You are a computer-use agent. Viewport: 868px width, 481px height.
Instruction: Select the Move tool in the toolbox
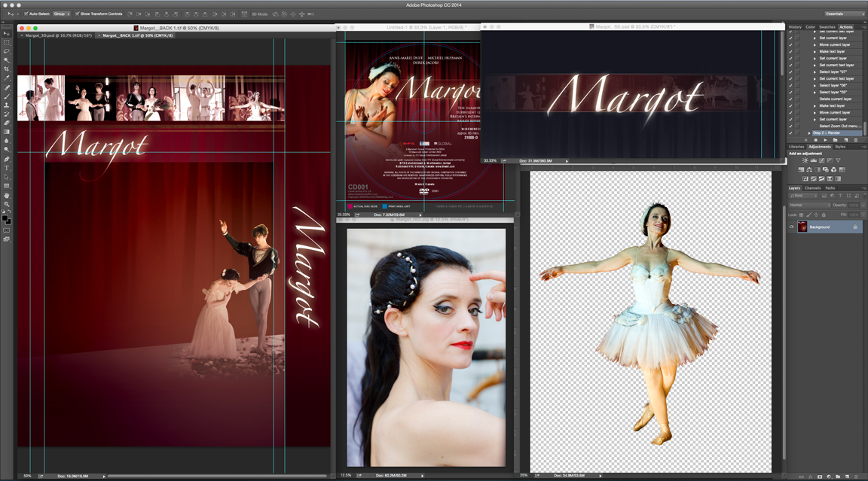coord(7,34)
